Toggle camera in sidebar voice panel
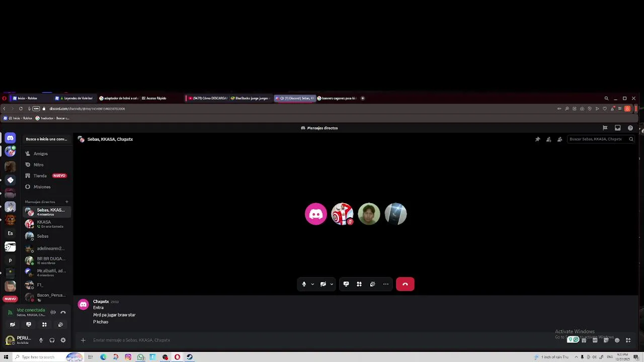This screenshot has height=362, width=644. pos(13,324)
